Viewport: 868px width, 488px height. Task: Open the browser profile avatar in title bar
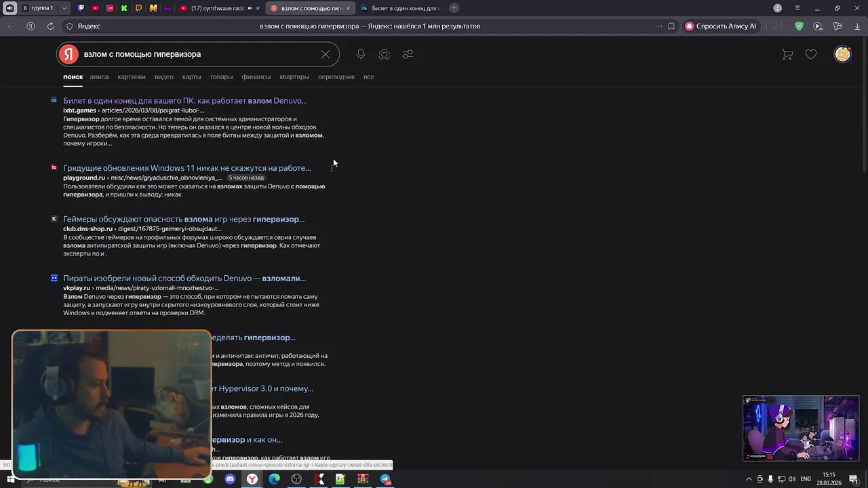pyautogui.click(x=778, y=8)
